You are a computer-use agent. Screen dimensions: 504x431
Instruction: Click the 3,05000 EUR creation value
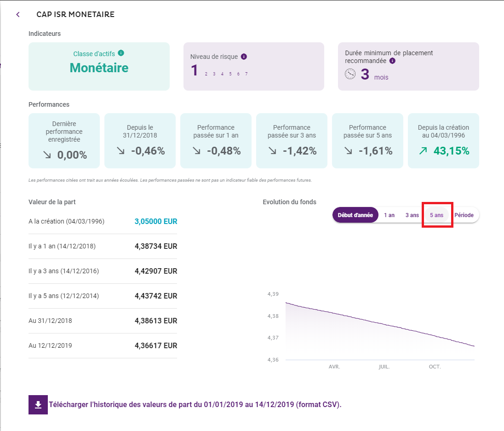click(x=155, y=221)
